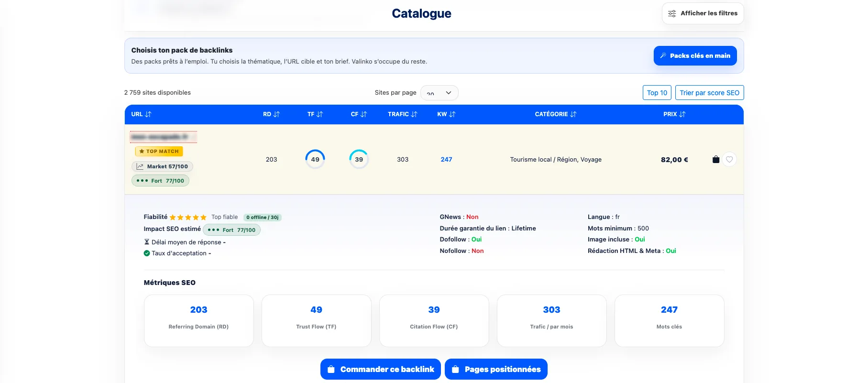Click the traffic value 303 in row

[x=403, y=159]
